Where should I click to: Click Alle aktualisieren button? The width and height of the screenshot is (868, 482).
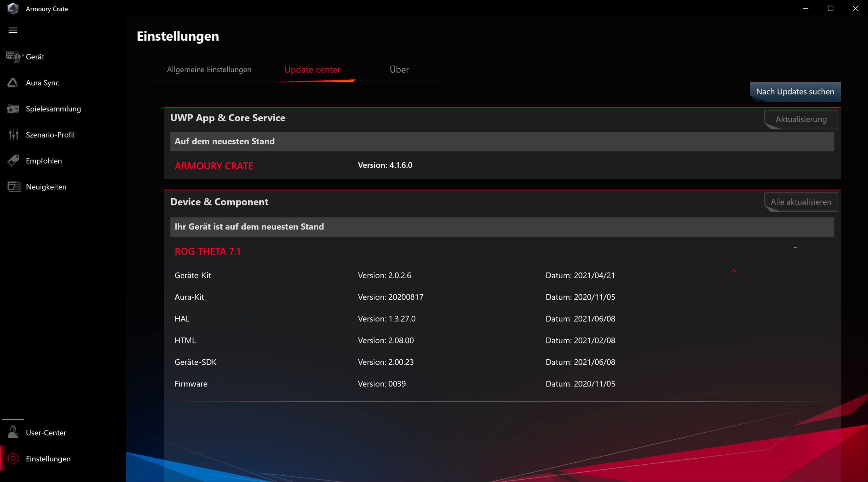tap(801, 202)
